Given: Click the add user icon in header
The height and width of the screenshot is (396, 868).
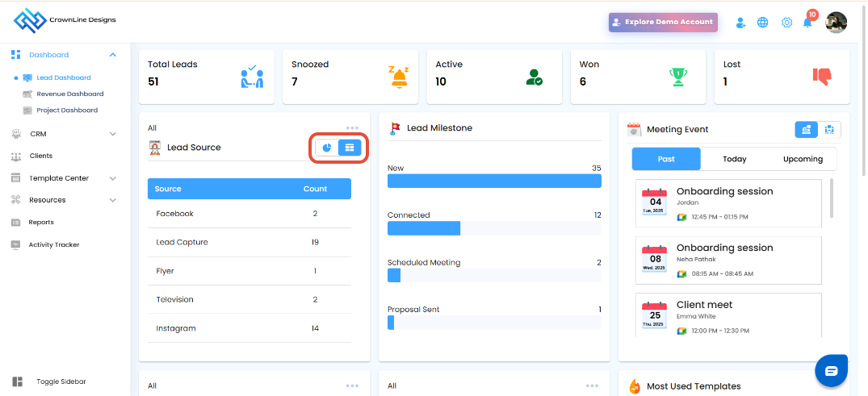Looking at the screenshot, I should 740,23.
